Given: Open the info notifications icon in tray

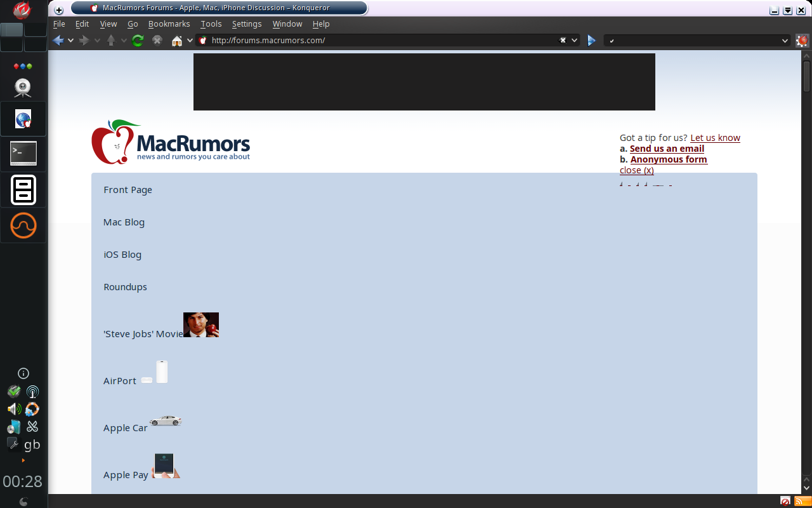Looking at the screenshot, I should click(23, 373).
